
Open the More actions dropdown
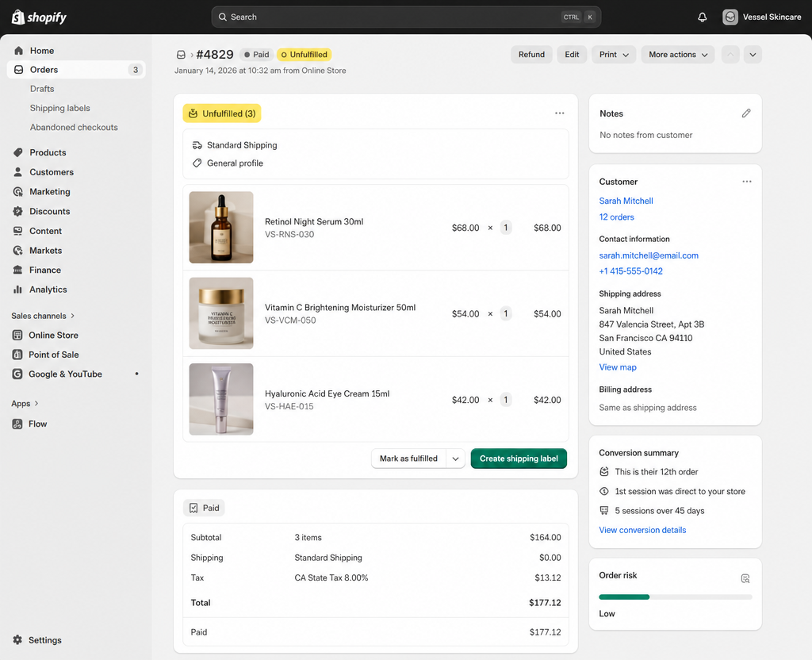coord(678,55)
